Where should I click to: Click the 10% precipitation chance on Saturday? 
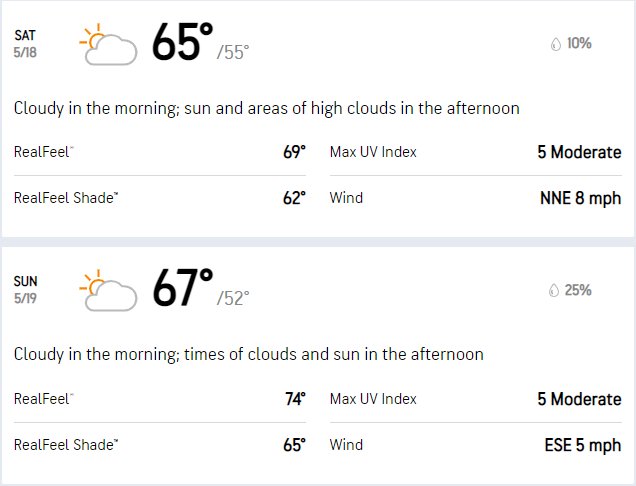pos(579,43)
